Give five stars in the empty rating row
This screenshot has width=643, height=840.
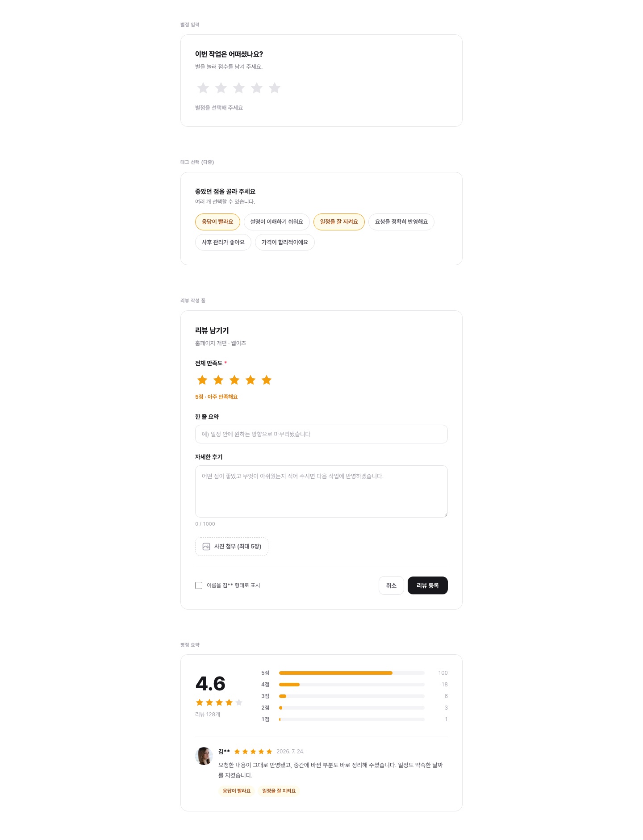pyautogui.click(x=275, y=88)
